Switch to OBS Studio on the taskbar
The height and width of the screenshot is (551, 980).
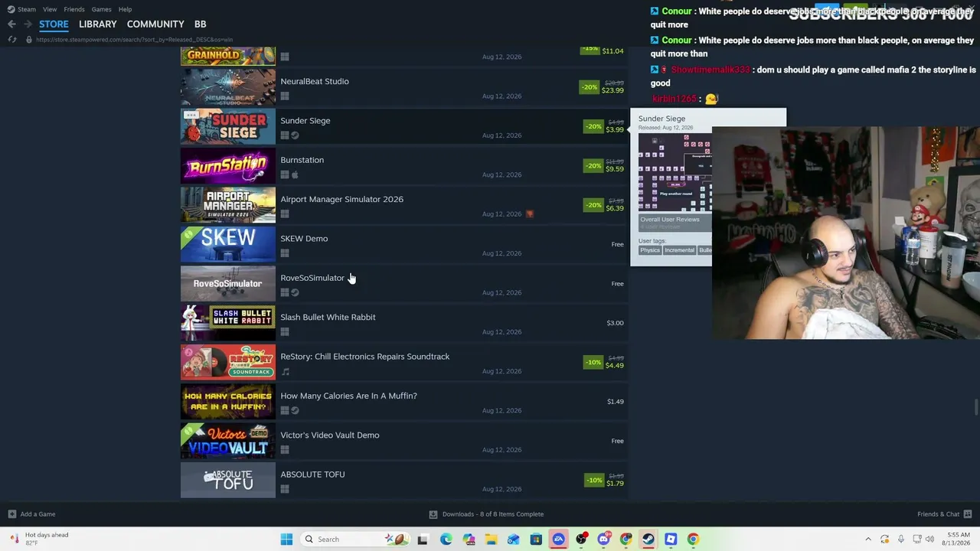581,540
